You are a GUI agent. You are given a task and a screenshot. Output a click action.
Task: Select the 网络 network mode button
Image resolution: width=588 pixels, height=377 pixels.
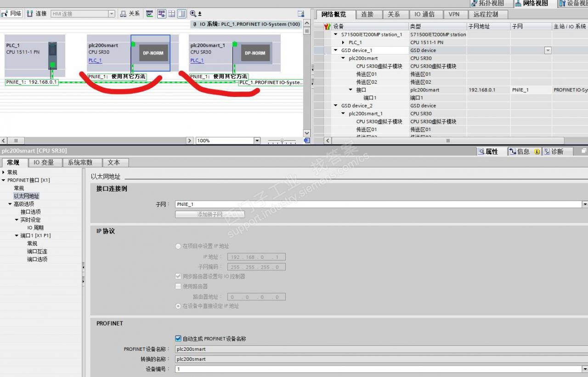click(x=11, y=14)
